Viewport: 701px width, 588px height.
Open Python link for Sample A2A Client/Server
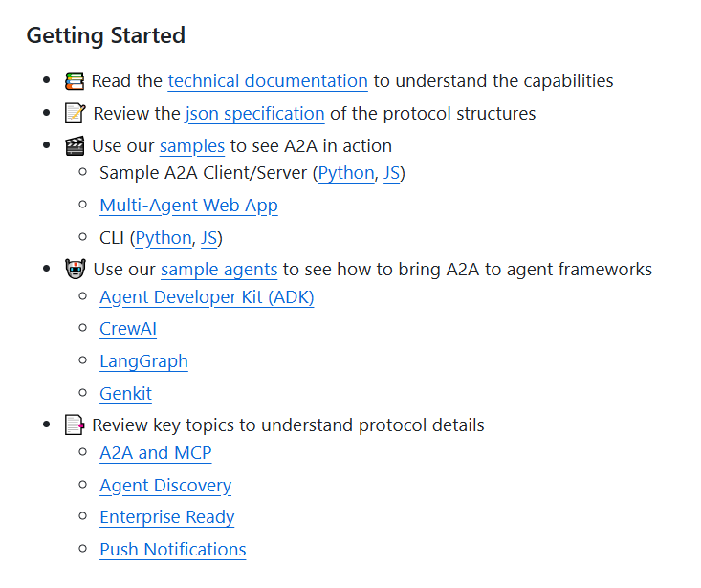point(346,173)
